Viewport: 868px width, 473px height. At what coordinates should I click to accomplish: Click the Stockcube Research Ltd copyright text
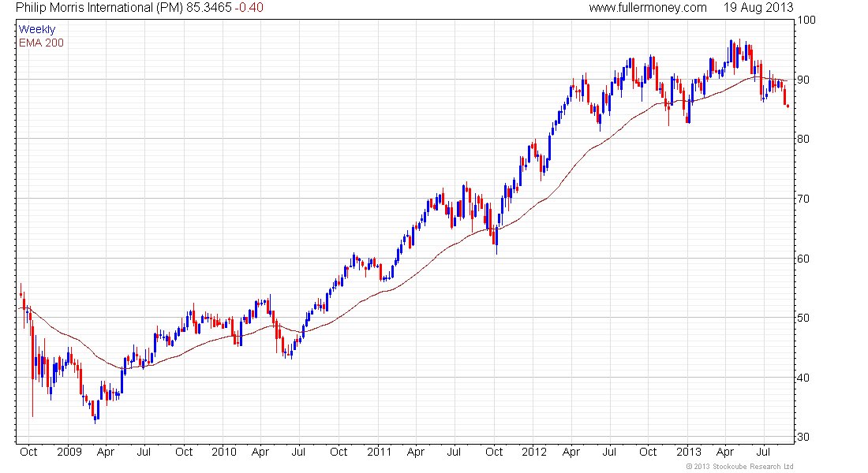click(x=739, y=467)
